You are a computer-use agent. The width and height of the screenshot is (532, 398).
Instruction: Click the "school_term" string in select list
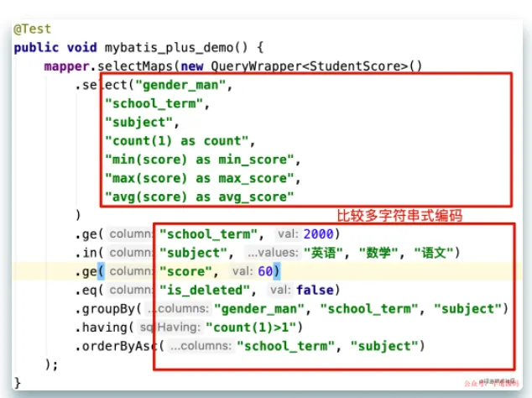click(x=154, y=103)
